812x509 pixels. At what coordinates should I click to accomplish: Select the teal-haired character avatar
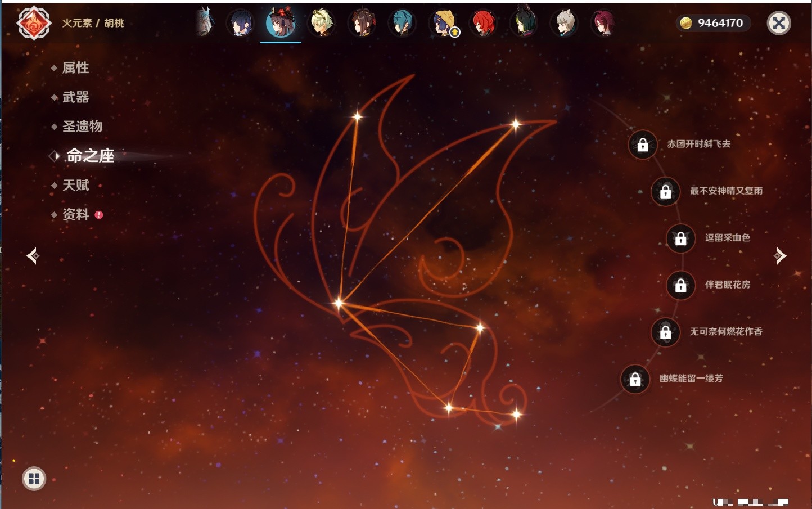pos(402,23)
